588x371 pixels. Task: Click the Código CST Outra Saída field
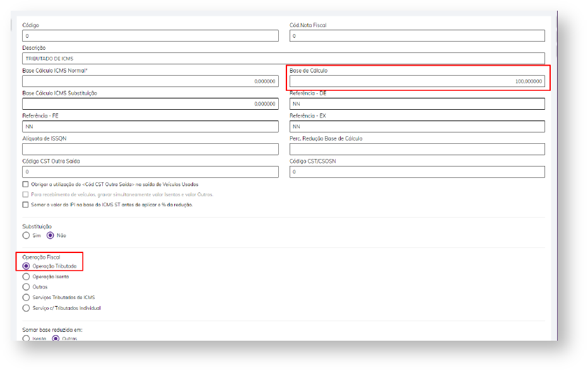(x=150, y=172)
